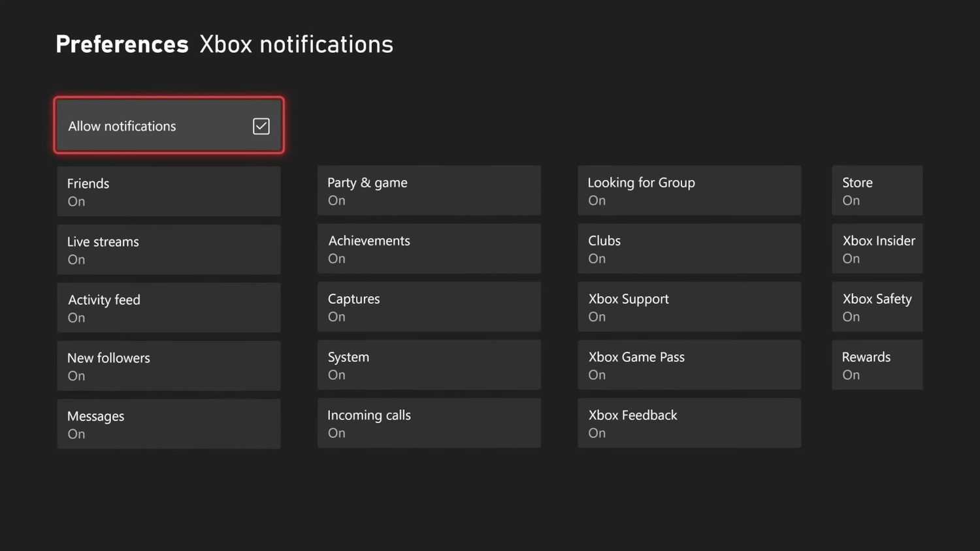This screenshot has width=980, height=551.
Task: Turn off Messages notifications
Action: (169, 423)
